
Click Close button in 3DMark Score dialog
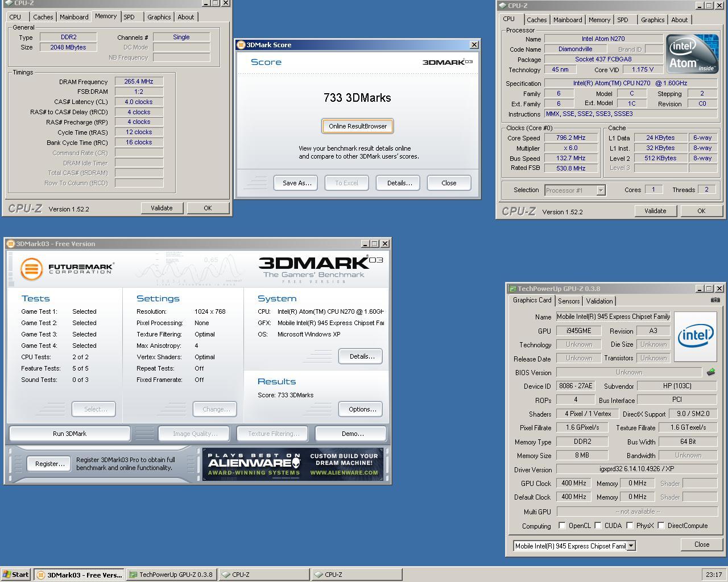click(449, 183)
